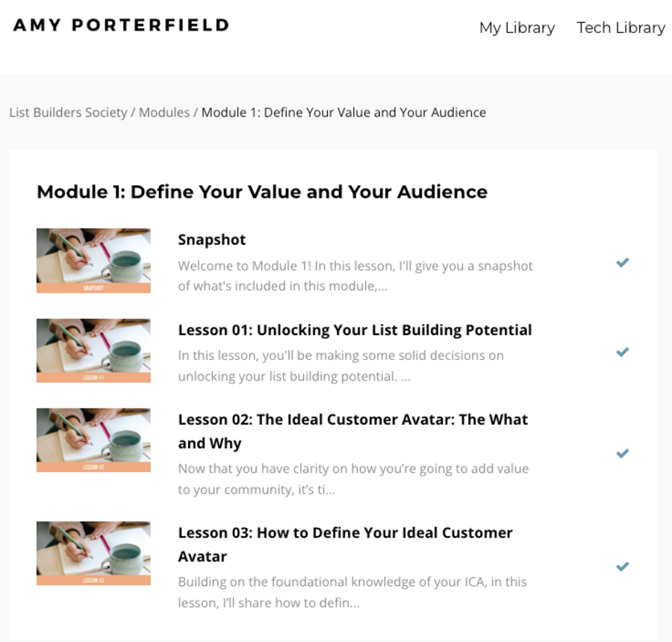Go back to Modules breadcrumb

pos(164,113)
